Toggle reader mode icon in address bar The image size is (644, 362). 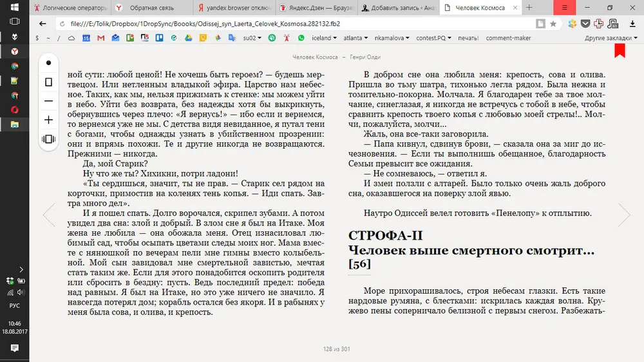540,24
